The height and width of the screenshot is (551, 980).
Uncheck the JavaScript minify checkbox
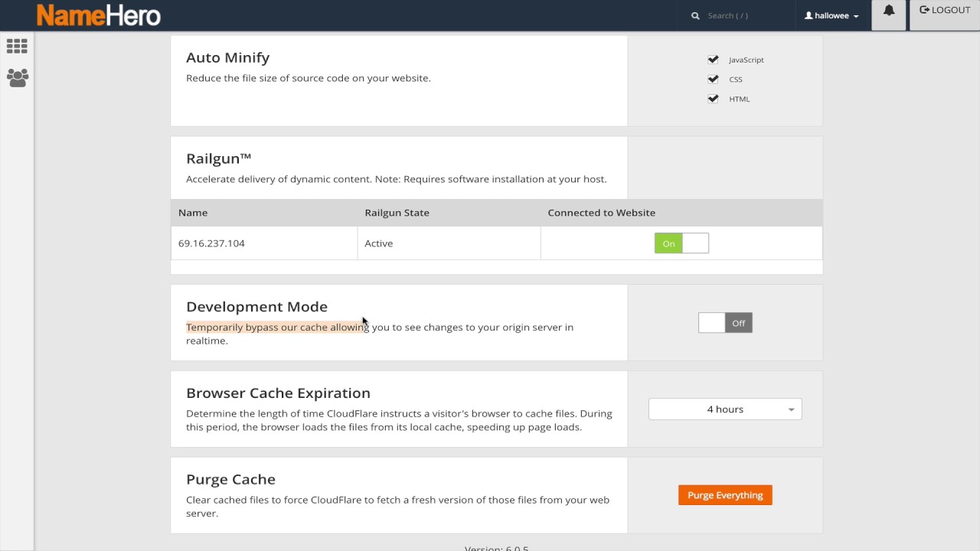coord(714,60)
